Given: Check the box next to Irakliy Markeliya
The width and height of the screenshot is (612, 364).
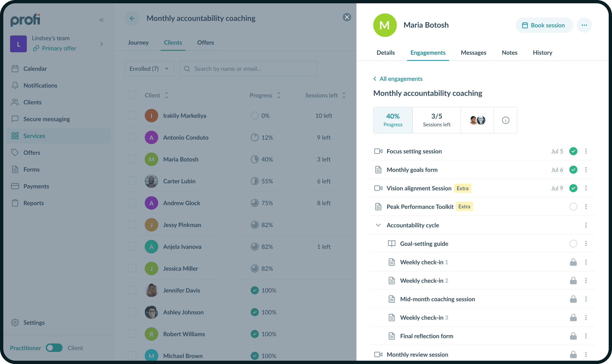Looking at the screenshot, I should tap(132, 115).
